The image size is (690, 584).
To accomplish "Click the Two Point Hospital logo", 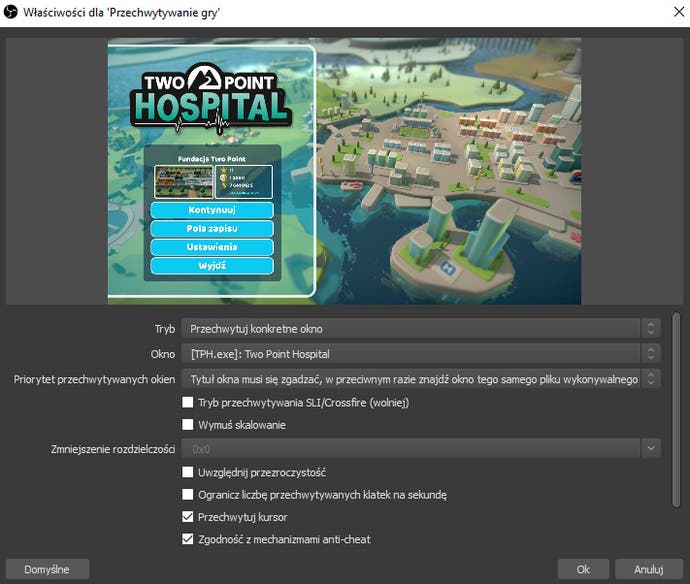I will click(x=211, y=99).
